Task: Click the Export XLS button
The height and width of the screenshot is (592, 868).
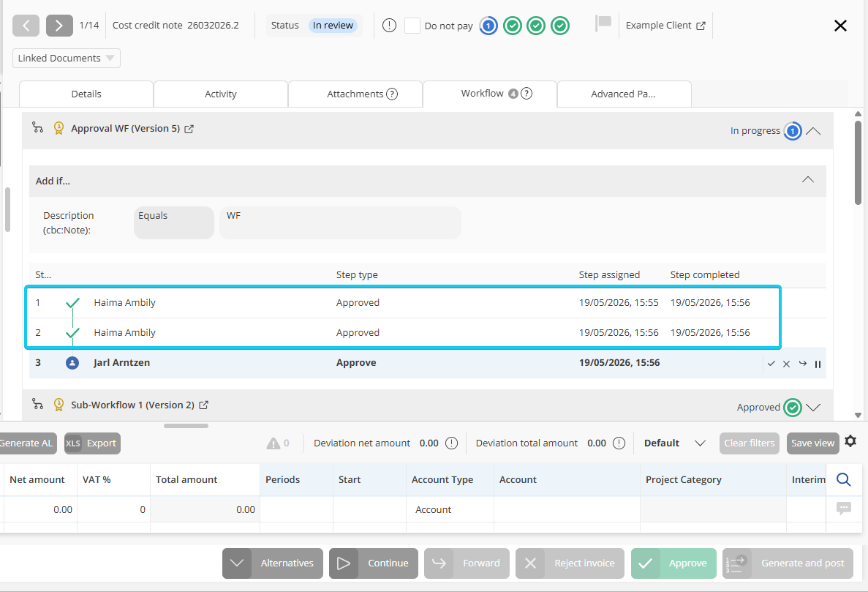Action: click(92, 443)
